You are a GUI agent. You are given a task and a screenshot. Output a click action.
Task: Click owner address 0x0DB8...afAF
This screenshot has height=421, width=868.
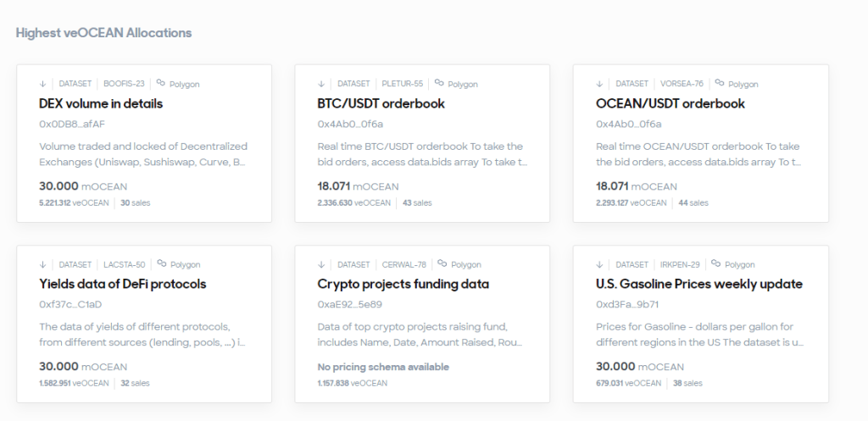72,124
